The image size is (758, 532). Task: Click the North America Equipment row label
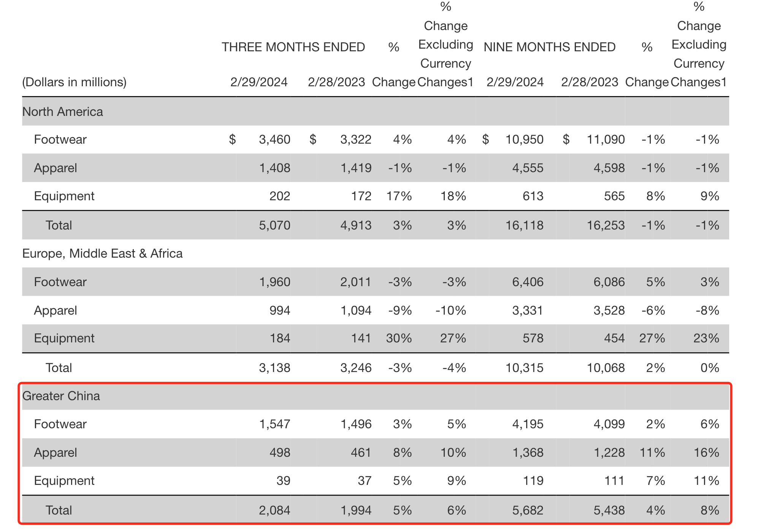[x=64, y=196]
